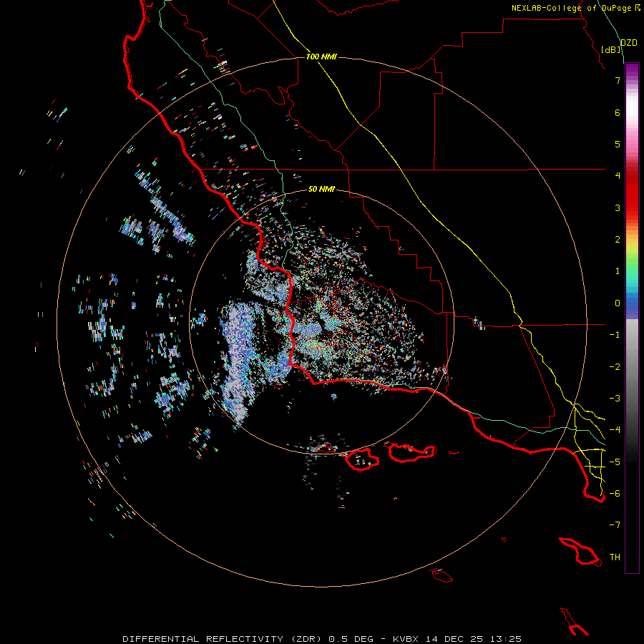
Task: Select the 3 dB scale value
Action: [618, 208]
